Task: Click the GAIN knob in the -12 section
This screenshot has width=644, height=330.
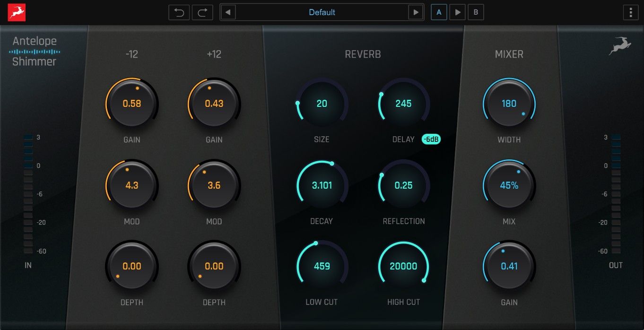Action: (132, 103)
